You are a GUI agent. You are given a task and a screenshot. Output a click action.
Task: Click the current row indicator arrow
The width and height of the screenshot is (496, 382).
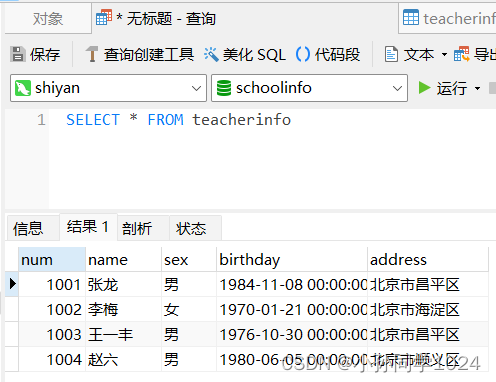click(13, 284)
